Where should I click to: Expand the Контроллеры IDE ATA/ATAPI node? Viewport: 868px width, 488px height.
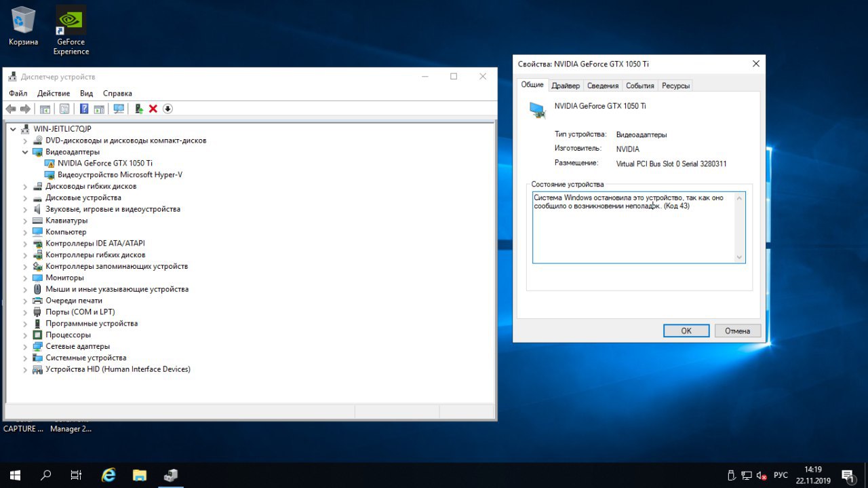(25, 243)
